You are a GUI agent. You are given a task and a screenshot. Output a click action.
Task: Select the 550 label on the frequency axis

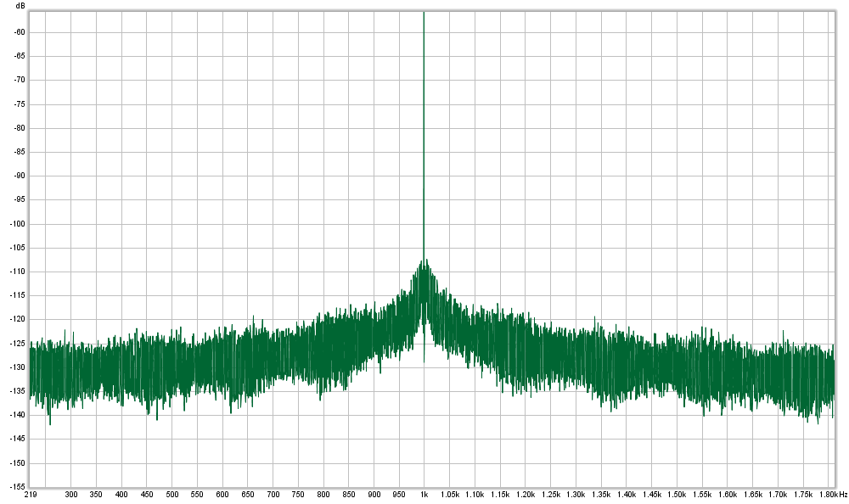click(197, 495)
